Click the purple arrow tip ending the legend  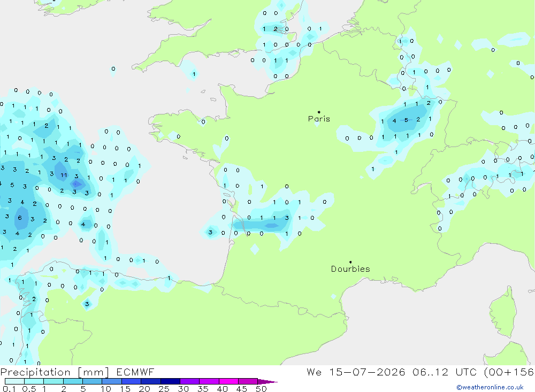point(267,381)
